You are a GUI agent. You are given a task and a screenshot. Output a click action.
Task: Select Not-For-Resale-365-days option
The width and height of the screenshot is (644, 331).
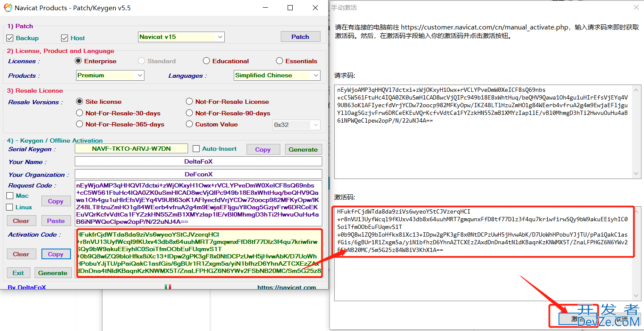point(79,124)
